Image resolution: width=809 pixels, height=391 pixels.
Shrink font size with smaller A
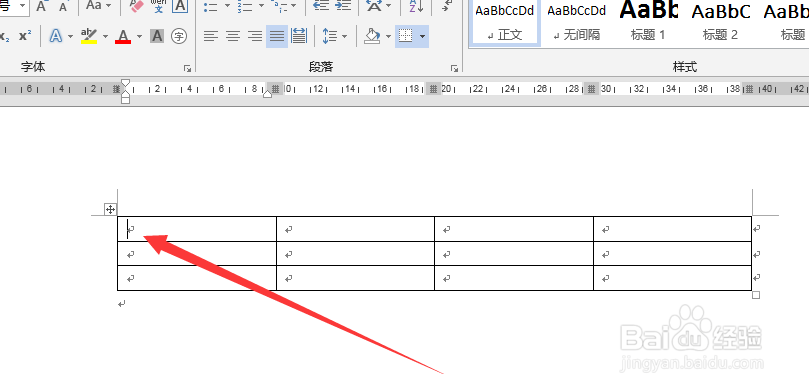pos(63,6)
